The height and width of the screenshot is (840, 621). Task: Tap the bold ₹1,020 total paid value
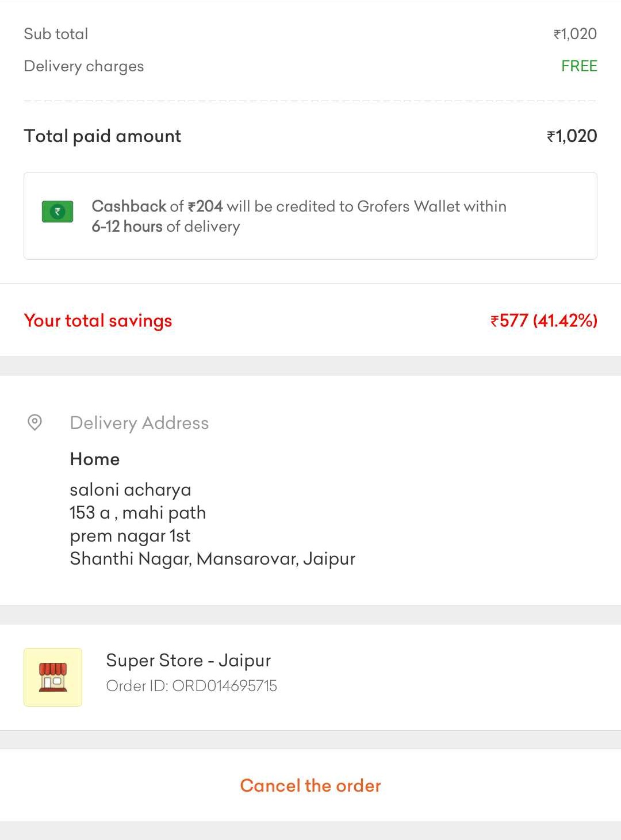tap(572, 136)
